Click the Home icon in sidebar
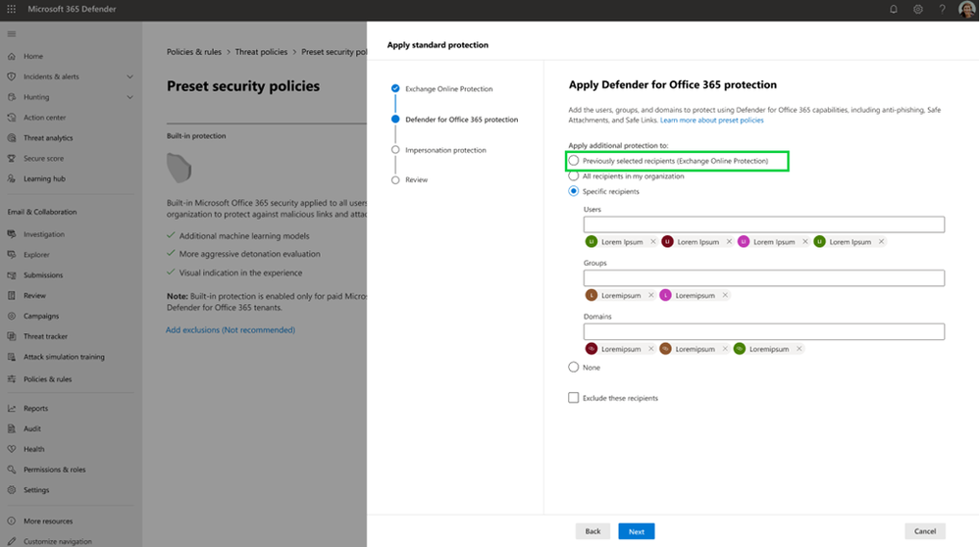Viewport: 980px width, 547px height. coord(11,56)
